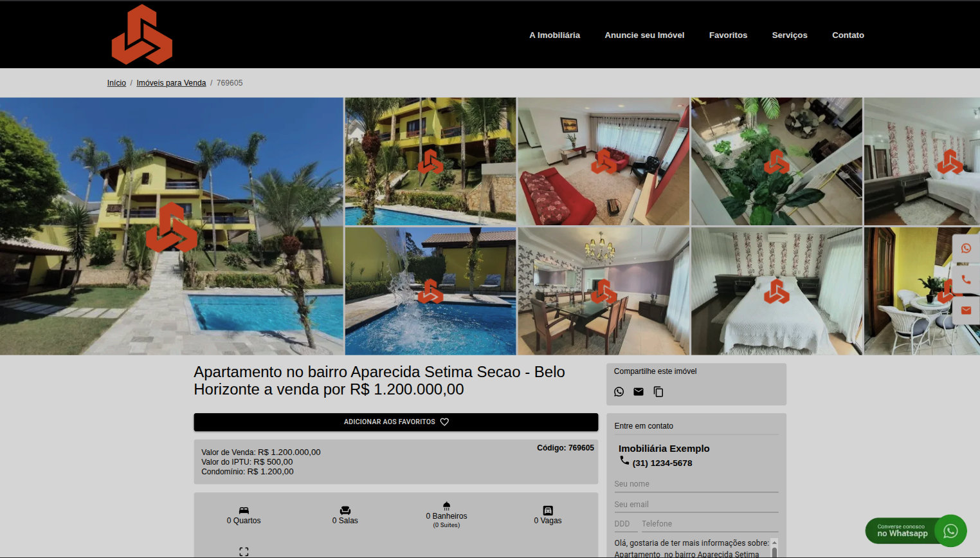
Task: Click the floating WhatsApp side icon
Action: pos(966,248)
